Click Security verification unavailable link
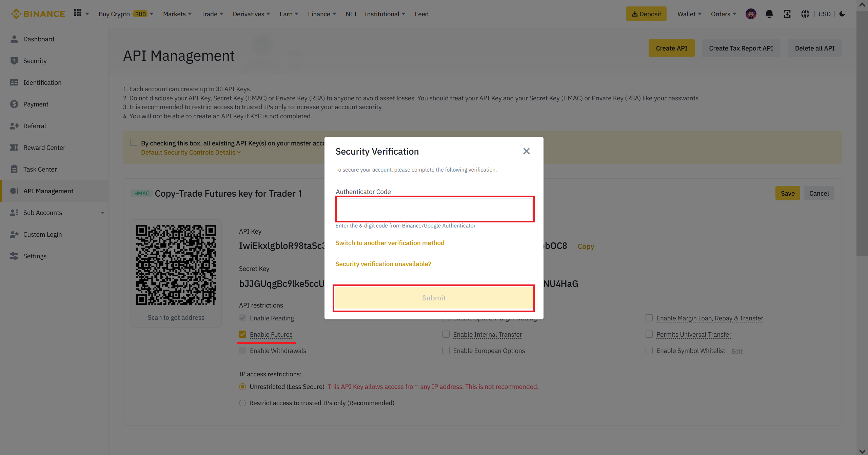The width and height of the screenshot is (868, 455). click(383, 264)
